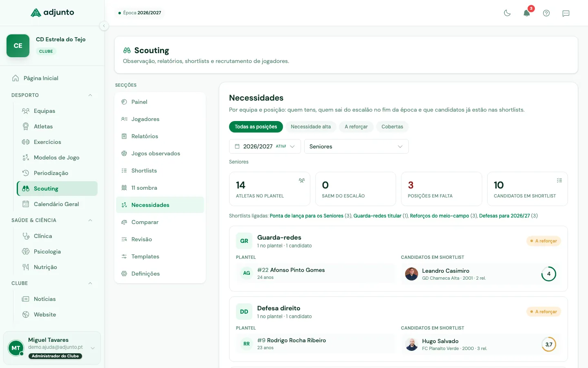This screenshot has height=368, width=588.
Task: Go to Clínica section
Action: [57, 236]
